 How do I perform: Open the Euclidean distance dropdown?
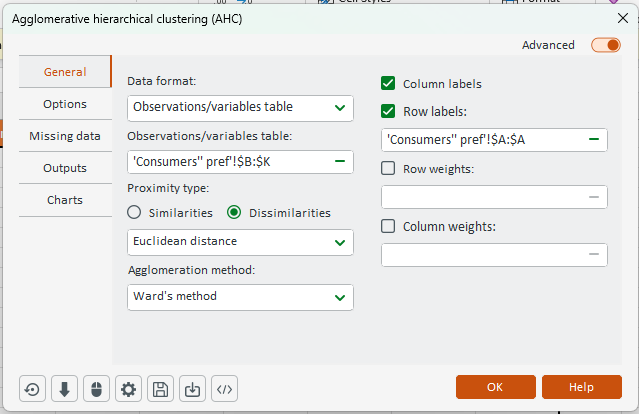click(x=240, y=242)
